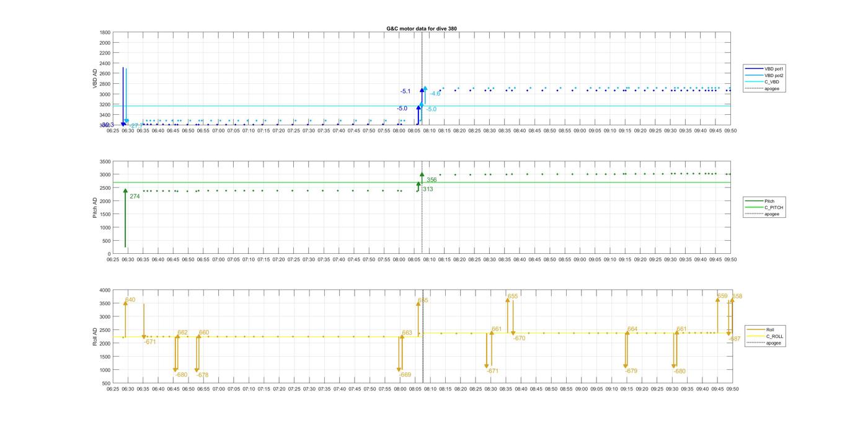Screen dimensions: 868x430
Task: Click the '-670' annotation in Roll plot
Action: (519, 338)
